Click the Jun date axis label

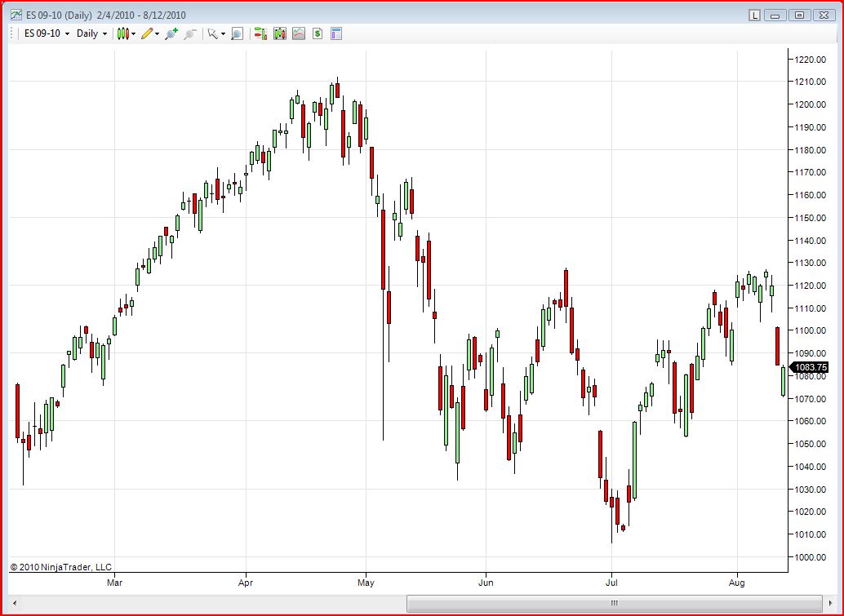486,583
